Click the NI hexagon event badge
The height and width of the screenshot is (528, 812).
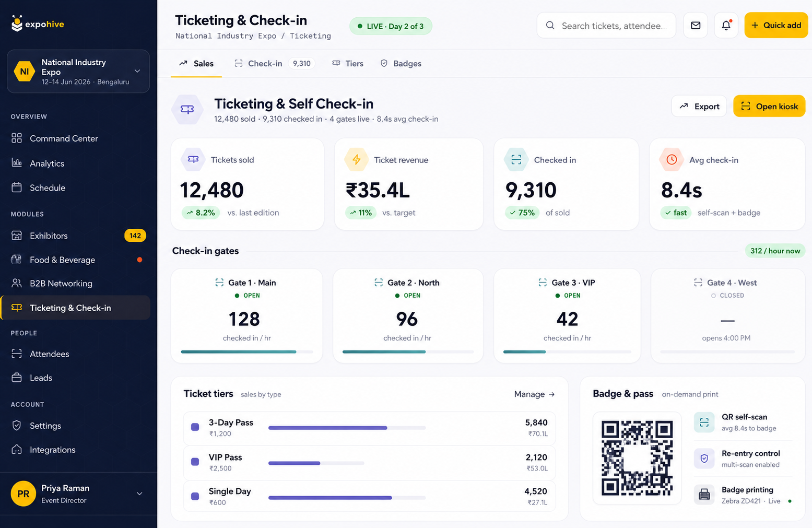point(24,72)
